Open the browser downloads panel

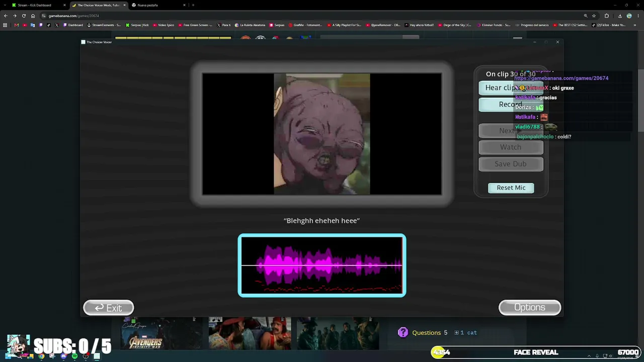tap(619, 16)
